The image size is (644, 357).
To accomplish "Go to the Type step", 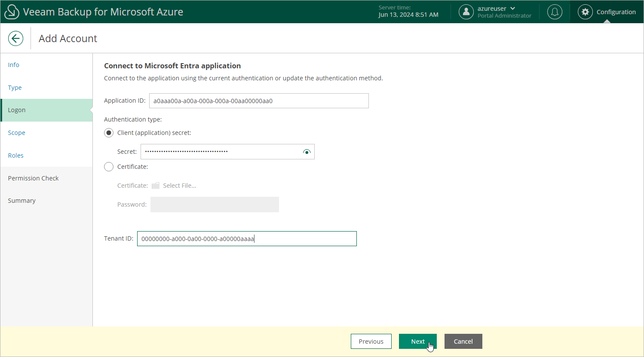I will (x=15, y=88).
